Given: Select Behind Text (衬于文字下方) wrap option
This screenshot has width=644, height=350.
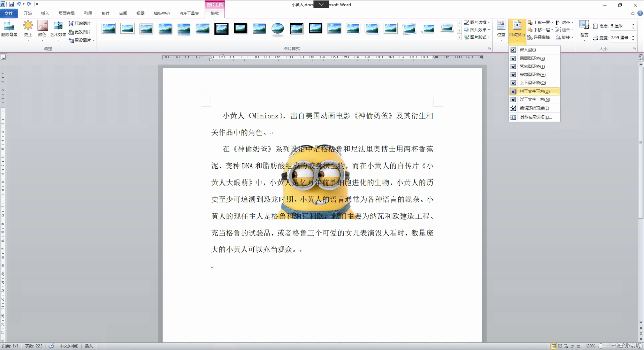Looking at the screenshot, I should (534, 91).
